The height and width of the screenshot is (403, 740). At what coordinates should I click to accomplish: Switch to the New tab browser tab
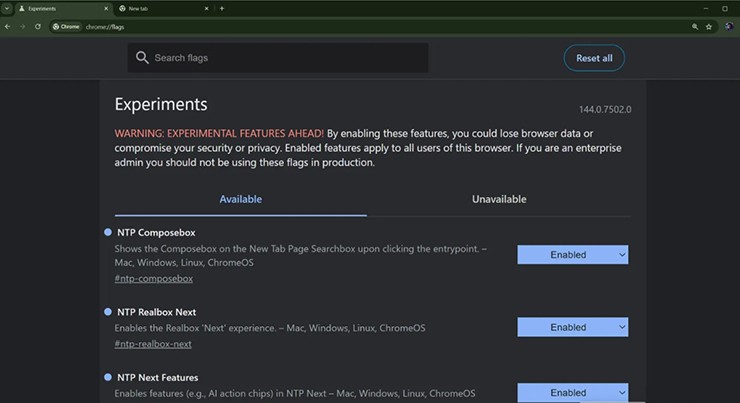click(x=163, y=8)
